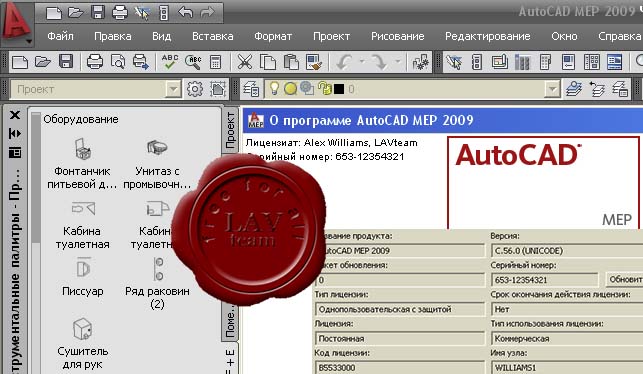643x374 pixels.
Task: Select Сушитель для рук tool
Action: (x=82, y=344)
